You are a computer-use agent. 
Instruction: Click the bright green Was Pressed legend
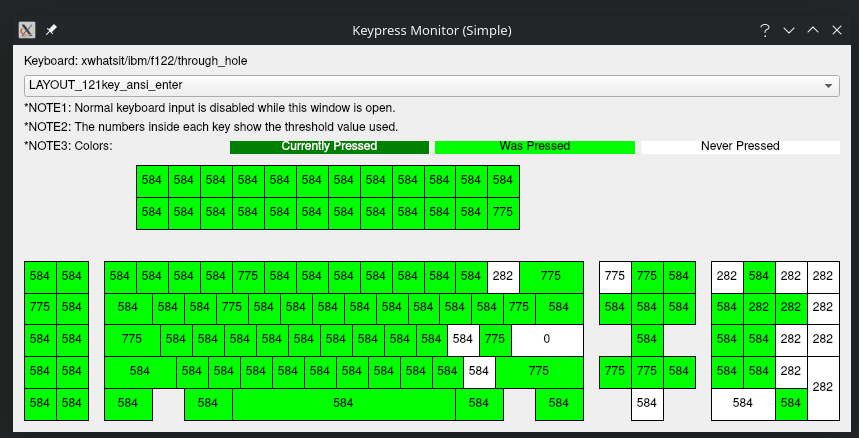534,146
